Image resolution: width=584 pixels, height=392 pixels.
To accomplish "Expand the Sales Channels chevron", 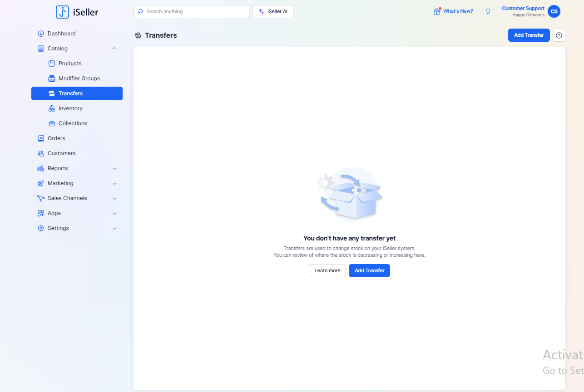I will tap(114, 198).
